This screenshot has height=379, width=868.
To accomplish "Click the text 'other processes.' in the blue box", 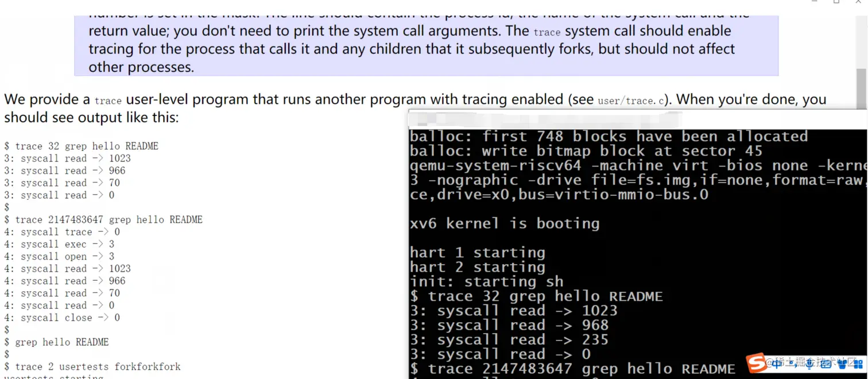I will 141,67.
